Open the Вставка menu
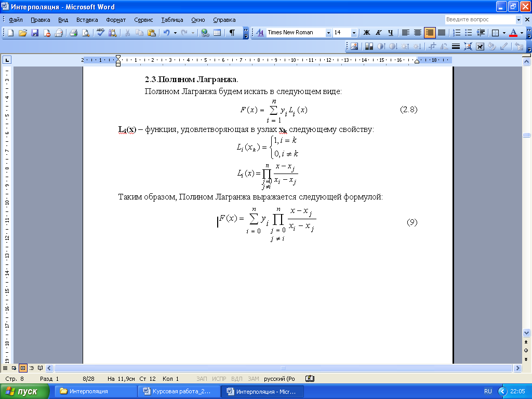The image size is (532, 399). [87, 20]
